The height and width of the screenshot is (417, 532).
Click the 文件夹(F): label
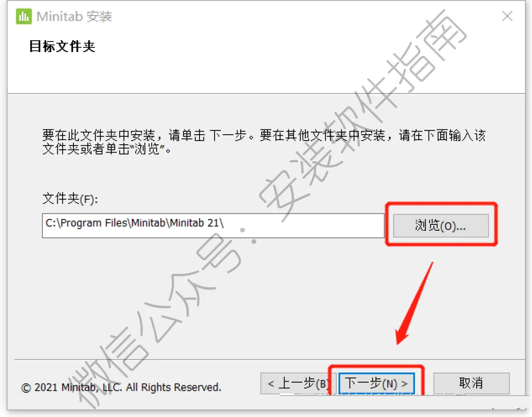(70, 199)
